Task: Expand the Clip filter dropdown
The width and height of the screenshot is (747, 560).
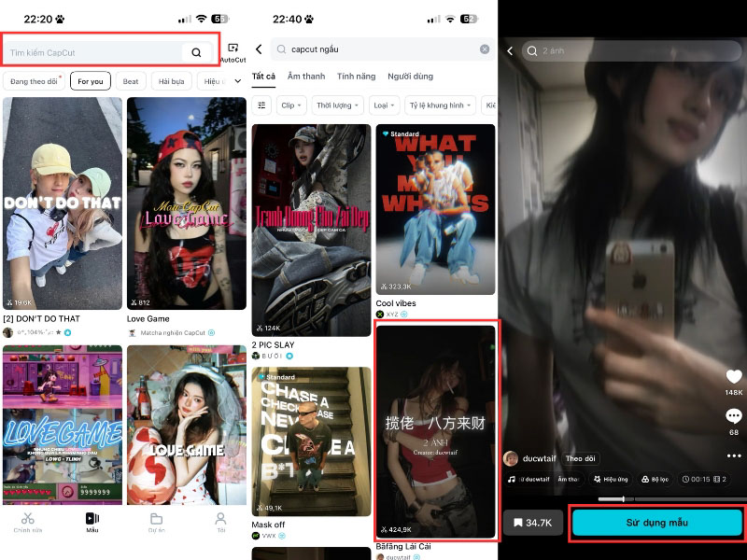Action: click(291, 105)
